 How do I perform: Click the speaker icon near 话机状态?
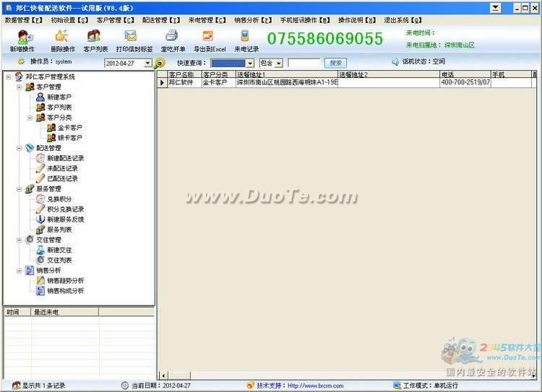point(395,62)
